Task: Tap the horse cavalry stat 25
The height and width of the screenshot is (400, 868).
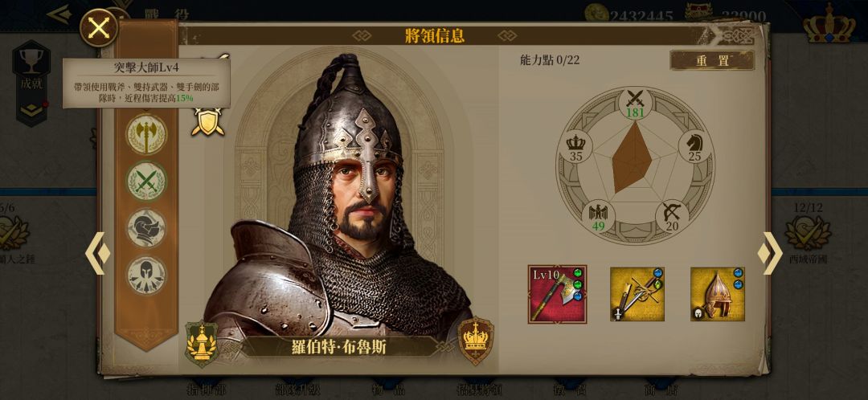Action: pos(694,148)
